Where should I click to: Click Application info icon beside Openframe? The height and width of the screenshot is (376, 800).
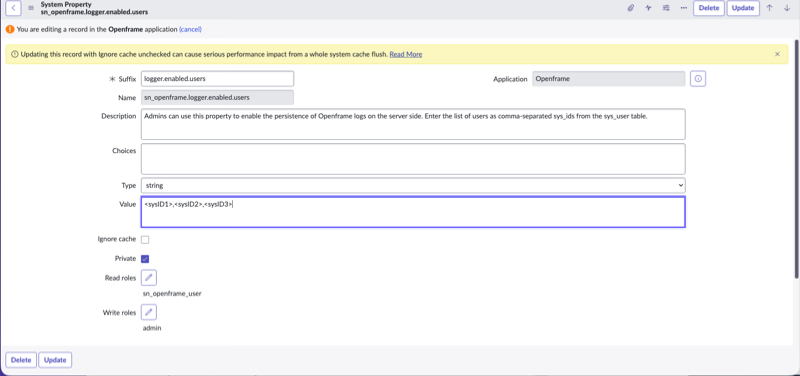pos(698,79)
